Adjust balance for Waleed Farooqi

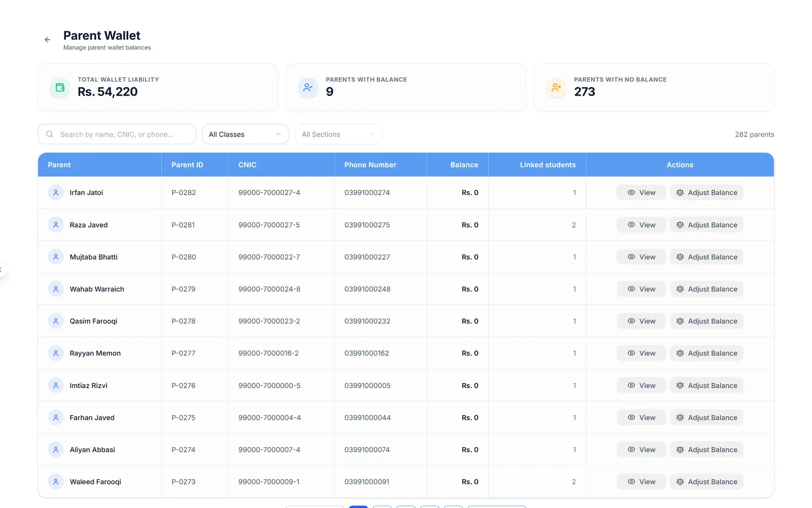click(x=707, y=482)
